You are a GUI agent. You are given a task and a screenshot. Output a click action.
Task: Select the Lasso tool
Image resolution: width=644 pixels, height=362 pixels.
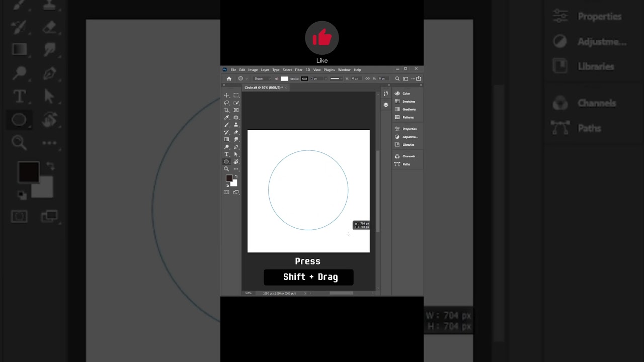coord(226,103)
